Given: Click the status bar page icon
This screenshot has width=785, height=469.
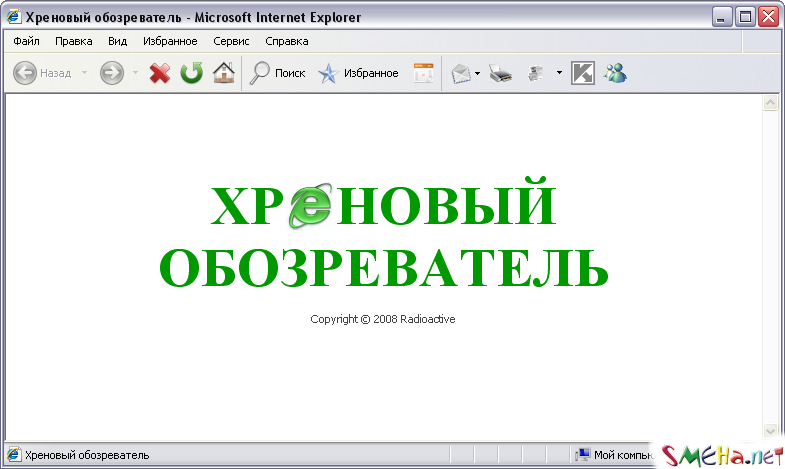Looking at the screenshot, I should point(14,454).
